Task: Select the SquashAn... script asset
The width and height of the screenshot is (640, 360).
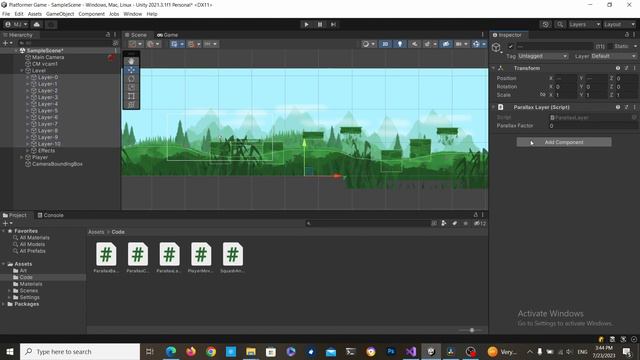Action: tap(233, 257)
